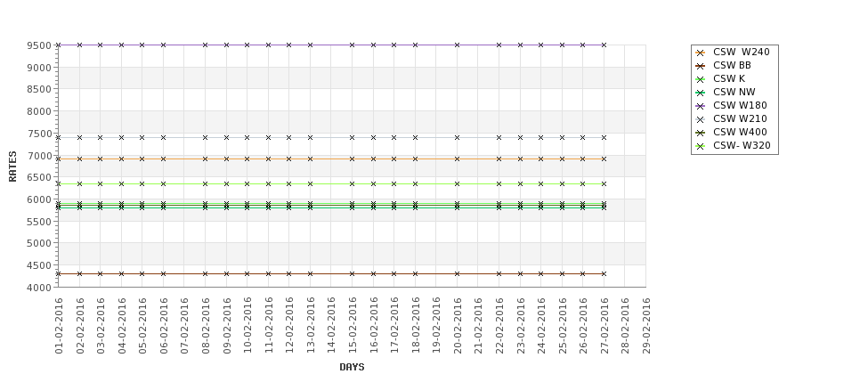
Task: Click the 8000 y-axis tick label
Action: click(39, 111)
